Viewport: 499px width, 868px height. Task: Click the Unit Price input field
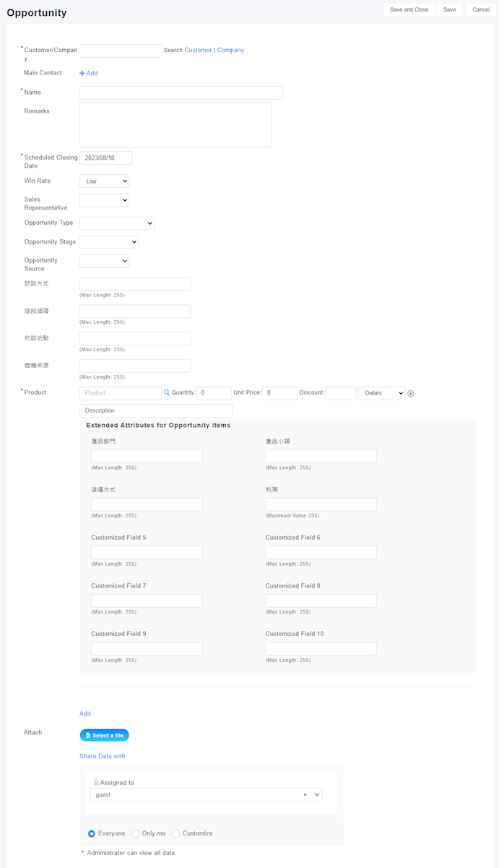pyautogui.click(x=279, y=393)
